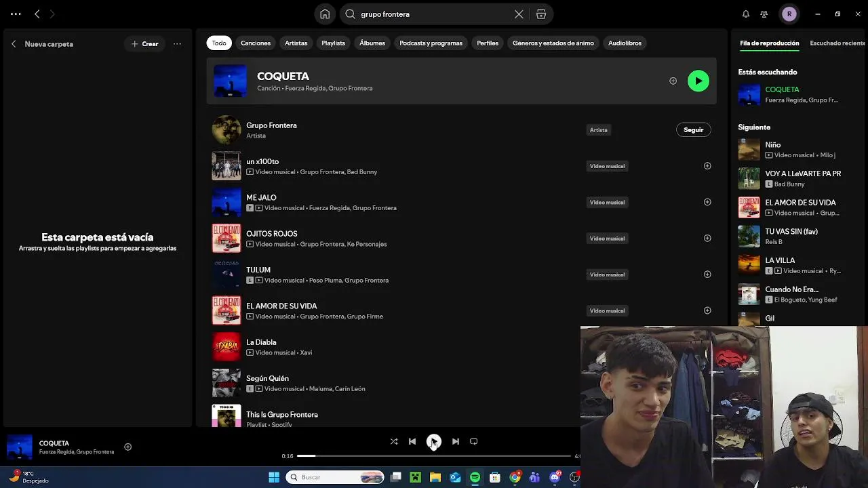Add now playing COQUETA to library
The image size is (868, 488).
127,447
